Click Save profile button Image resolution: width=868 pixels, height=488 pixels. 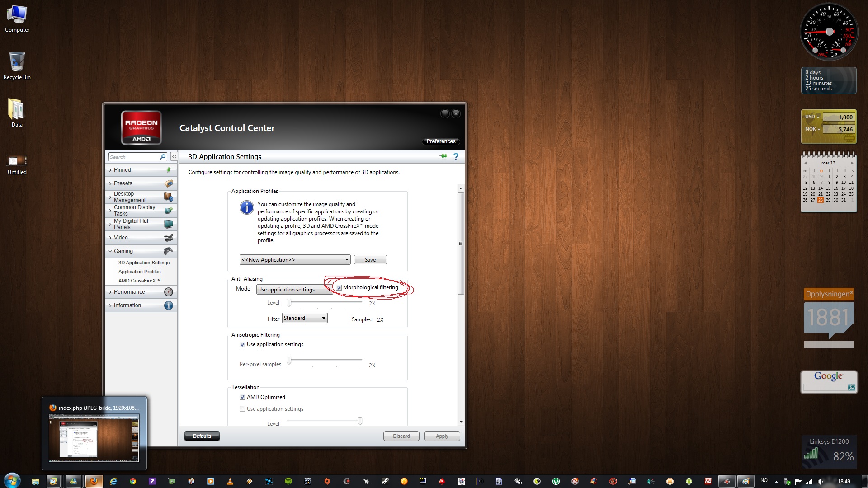pos(370,260)
